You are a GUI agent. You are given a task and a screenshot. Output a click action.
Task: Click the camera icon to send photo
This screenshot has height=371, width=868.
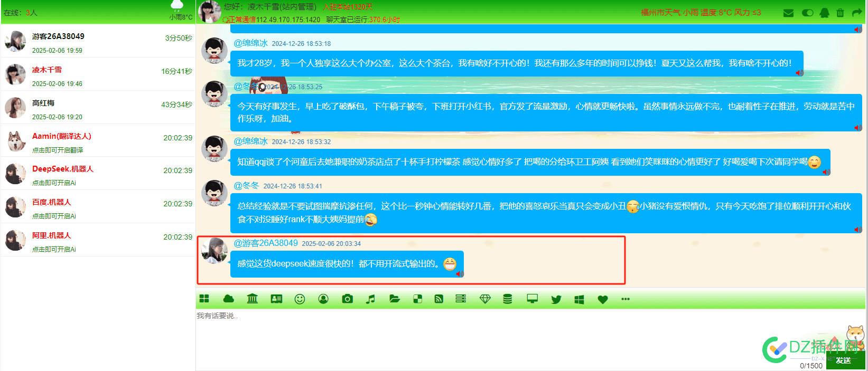pos(347,299)
